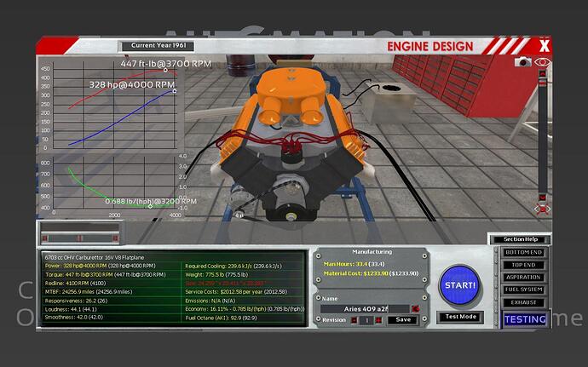Click the red button beside engine name
588x367 pixels.
coord(415,308)
